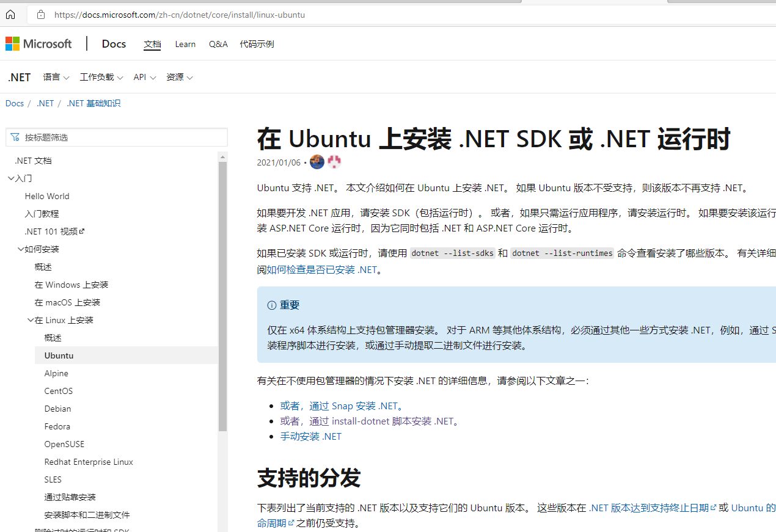The image size is (776, 532).
Task: Click the browser home icon
Action: 10,15
